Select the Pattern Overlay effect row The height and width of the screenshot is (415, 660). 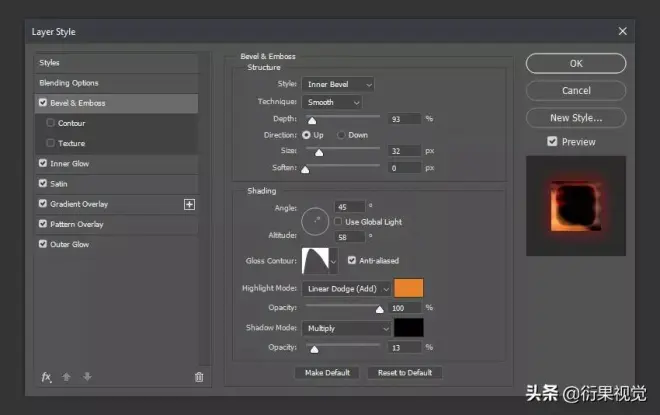[116, 224]
